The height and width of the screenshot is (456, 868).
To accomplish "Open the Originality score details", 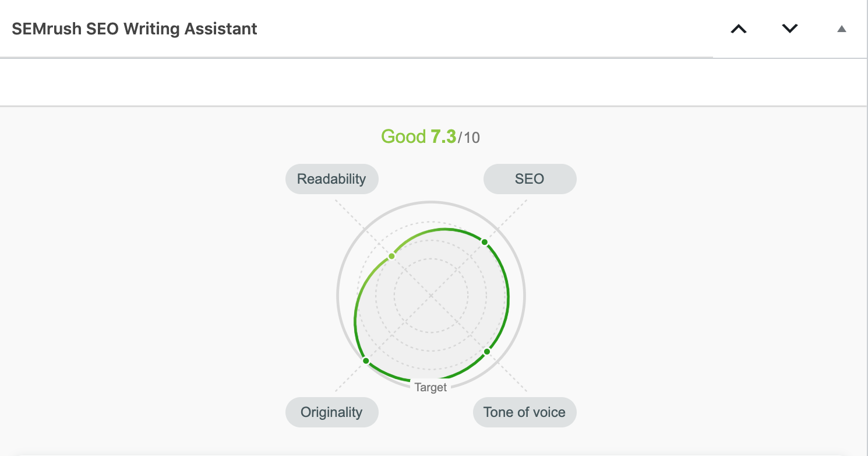I will (331, 413).
